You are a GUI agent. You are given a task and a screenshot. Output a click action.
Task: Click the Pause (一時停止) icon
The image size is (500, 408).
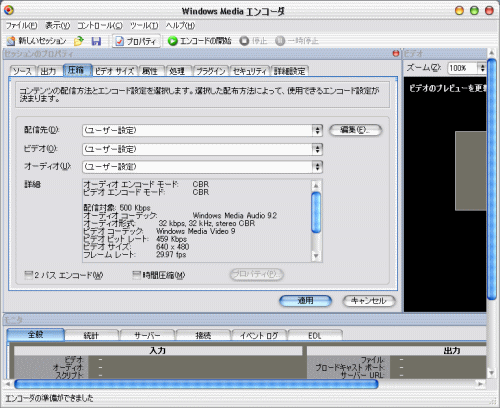coord(280,41)
